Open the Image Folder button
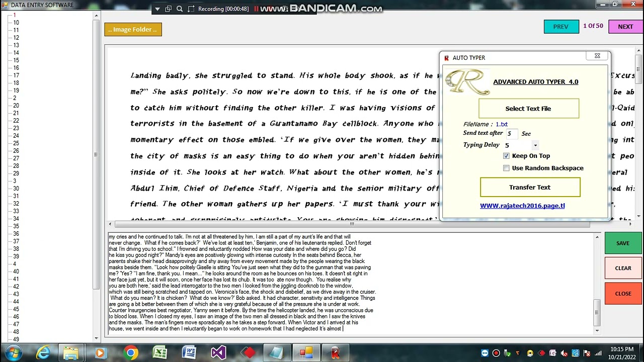 pos(133,30)
